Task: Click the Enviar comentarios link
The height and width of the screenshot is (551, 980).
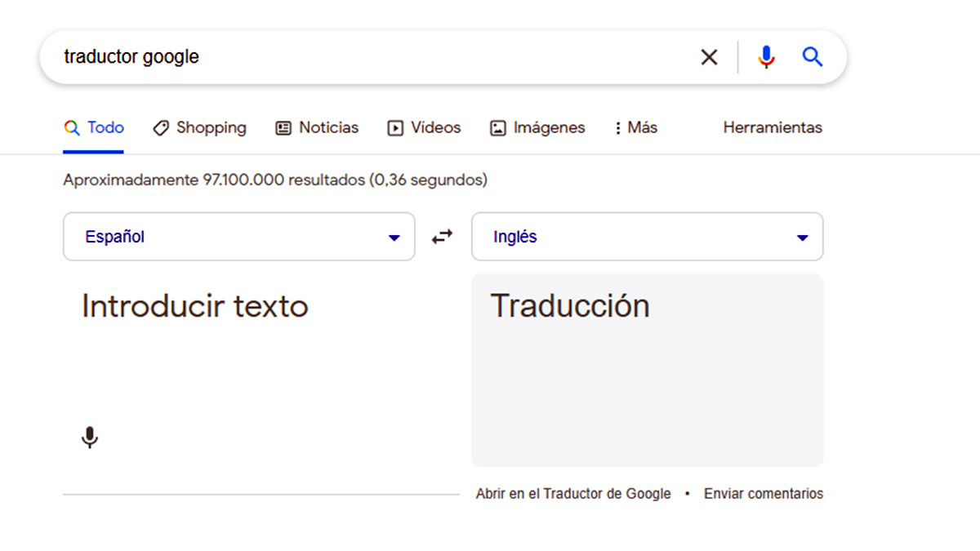Action: (x=763, y=494)
